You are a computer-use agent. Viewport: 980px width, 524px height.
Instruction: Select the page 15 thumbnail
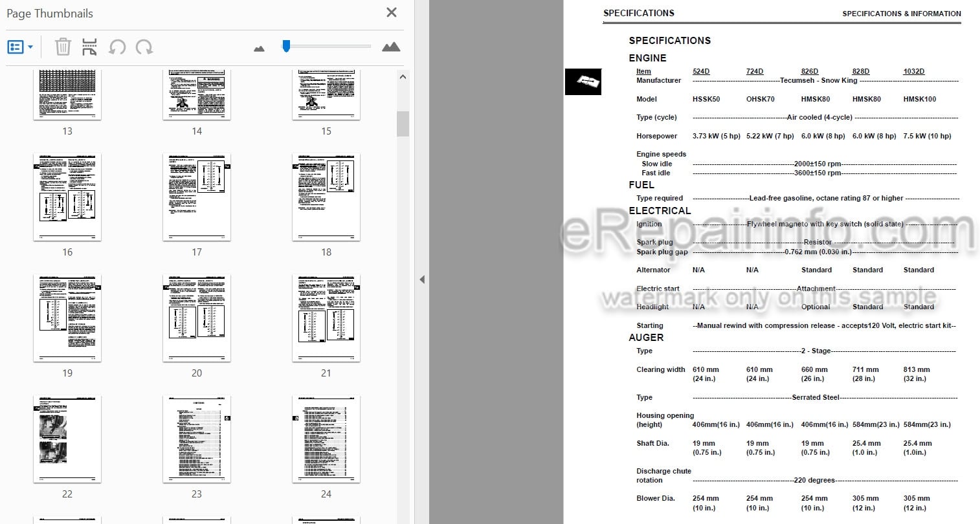326,95
